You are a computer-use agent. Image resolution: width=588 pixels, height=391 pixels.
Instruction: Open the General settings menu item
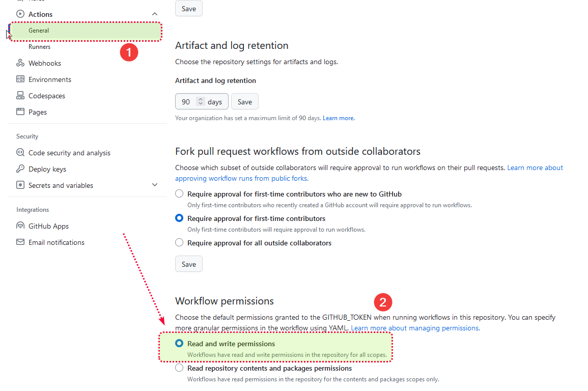39,31
